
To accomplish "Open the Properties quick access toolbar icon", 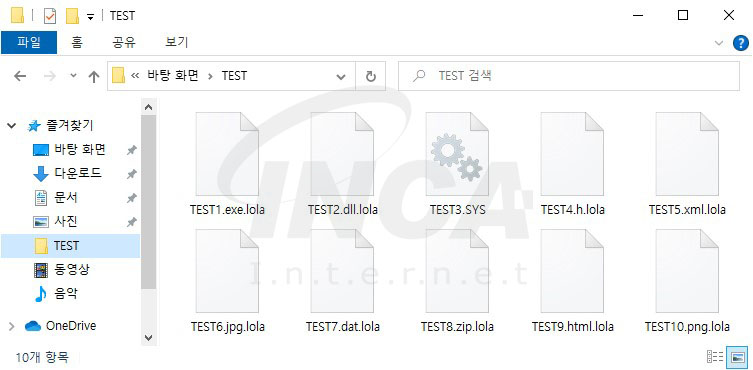I will coord(50,16).
